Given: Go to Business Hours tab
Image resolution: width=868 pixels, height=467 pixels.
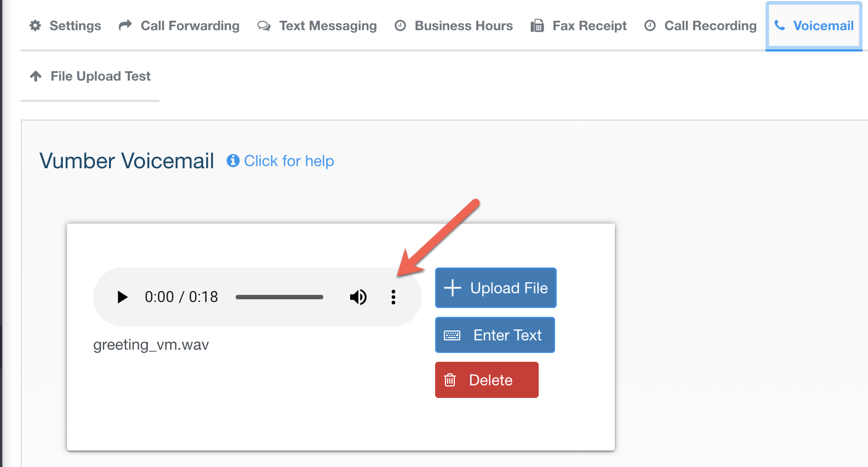Looking at the screenshot, I should 454,26.
